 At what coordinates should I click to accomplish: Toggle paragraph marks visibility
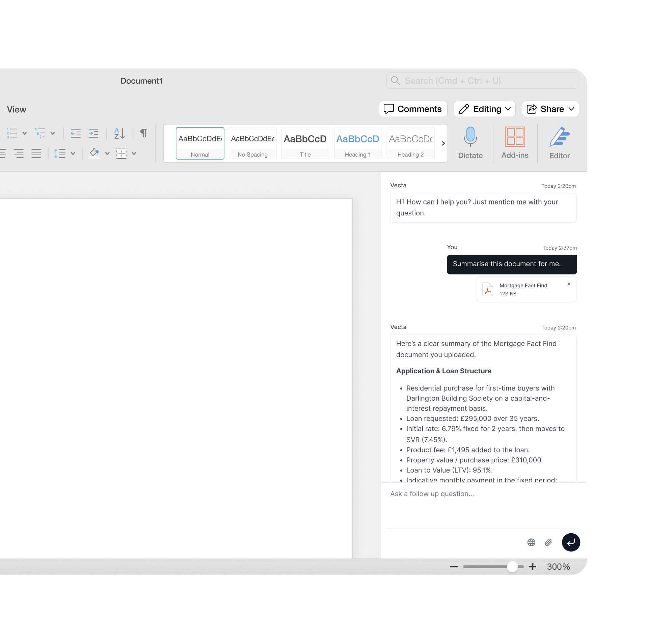pos(143,133)
